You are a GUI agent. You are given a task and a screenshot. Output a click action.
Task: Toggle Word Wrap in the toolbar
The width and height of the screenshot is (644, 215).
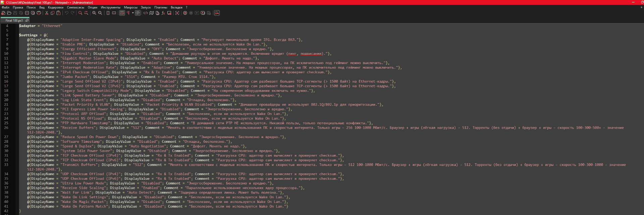122,13
